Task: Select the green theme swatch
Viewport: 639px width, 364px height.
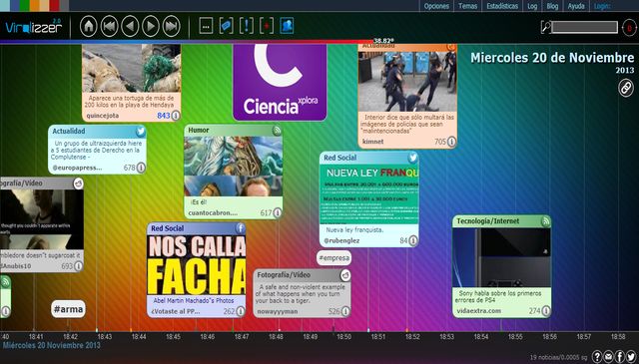Action: coord(24,5)
